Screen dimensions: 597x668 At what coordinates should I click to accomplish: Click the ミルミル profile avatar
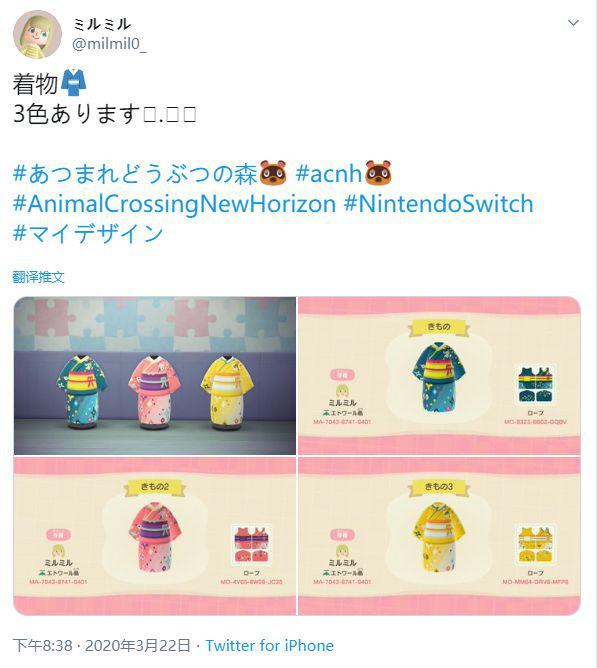point(37,34)
